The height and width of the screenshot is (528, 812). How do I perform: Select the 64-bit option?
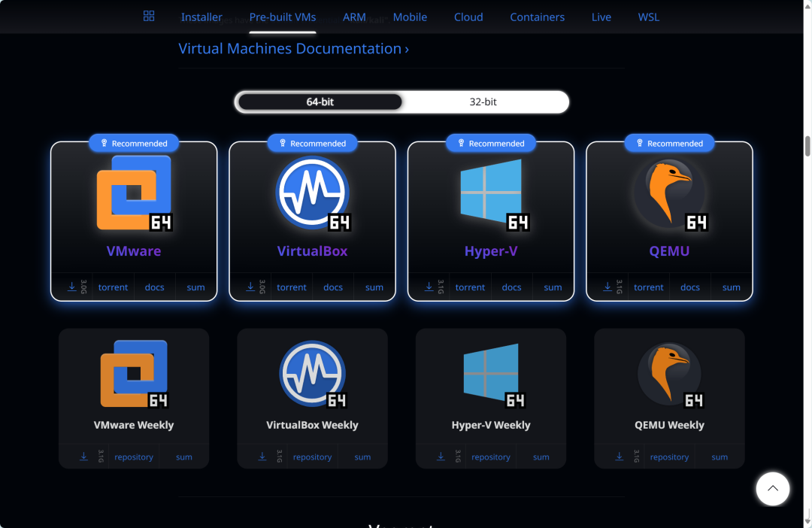pos(319,102)
